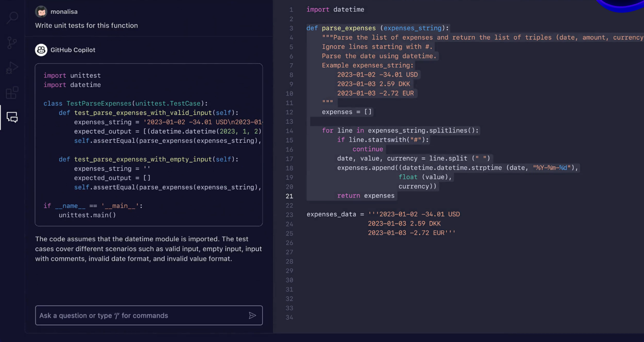
Task: Click 'Write unit tests for this function' message
Action: pos(86,25)
